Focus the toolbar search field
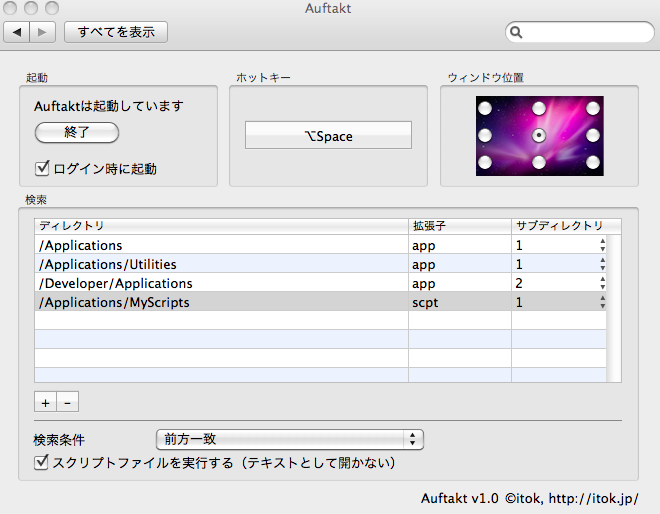This screenshot has width=660, height=514. click(580, 32)
